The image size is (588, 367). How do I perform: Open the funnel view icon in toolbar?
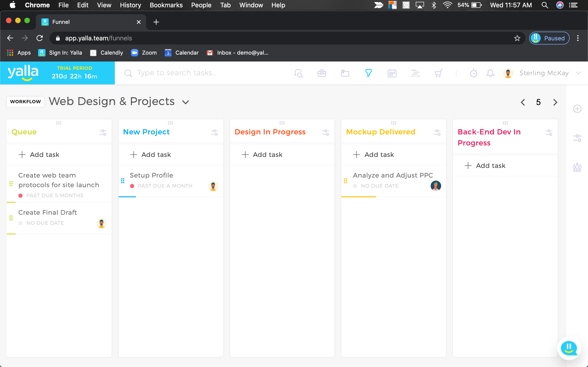[368, 73]
